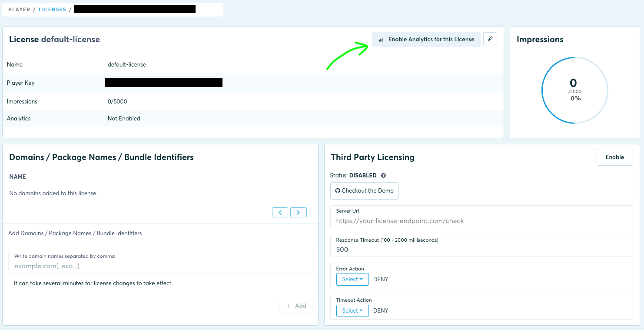Go to previous domains page arrow
644x330 pixels.
[280, 212]
